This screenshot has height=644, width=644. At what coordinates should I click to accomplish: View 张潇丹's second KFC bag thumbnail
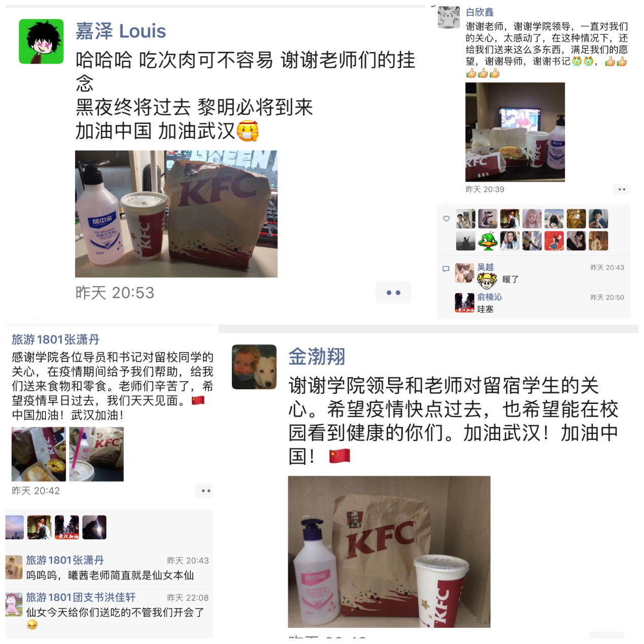click(96, 454)
